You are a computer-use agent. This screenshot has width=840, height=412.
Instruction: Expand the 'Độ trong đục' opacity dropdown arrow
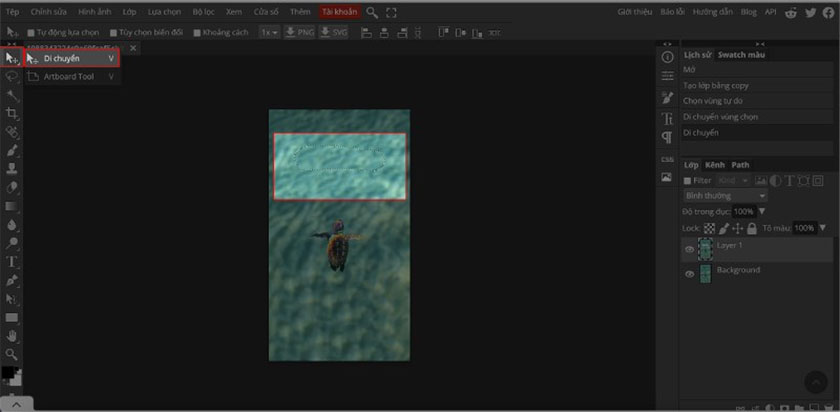pos(762,212)
